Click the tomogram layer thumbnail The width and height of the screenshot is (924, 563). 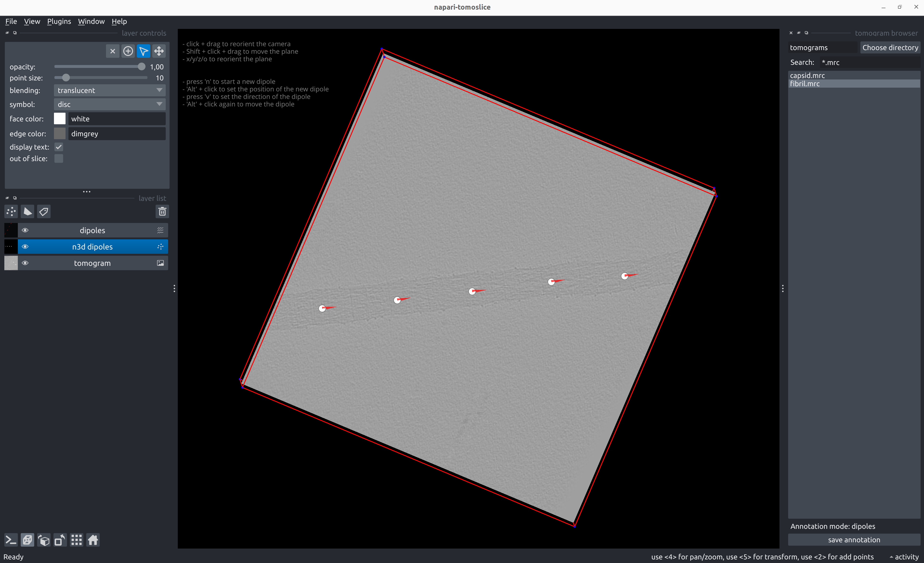click(11, 263)
